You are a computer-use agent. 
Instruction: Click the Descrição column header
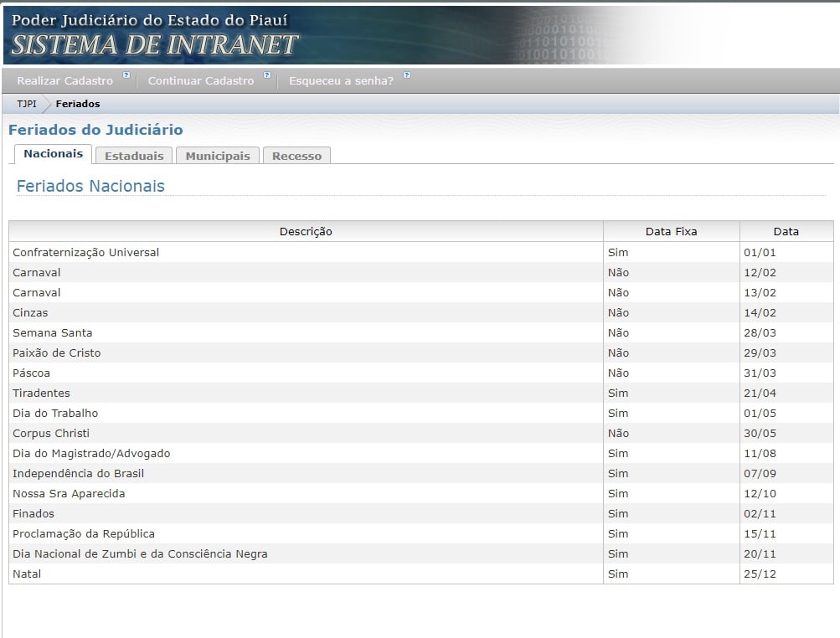pyautogui.click(x=306, y=232)
